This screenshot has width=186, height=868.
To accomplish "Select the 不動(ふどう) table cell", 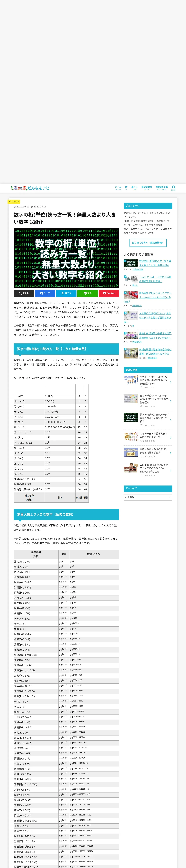I will [36, 826].
